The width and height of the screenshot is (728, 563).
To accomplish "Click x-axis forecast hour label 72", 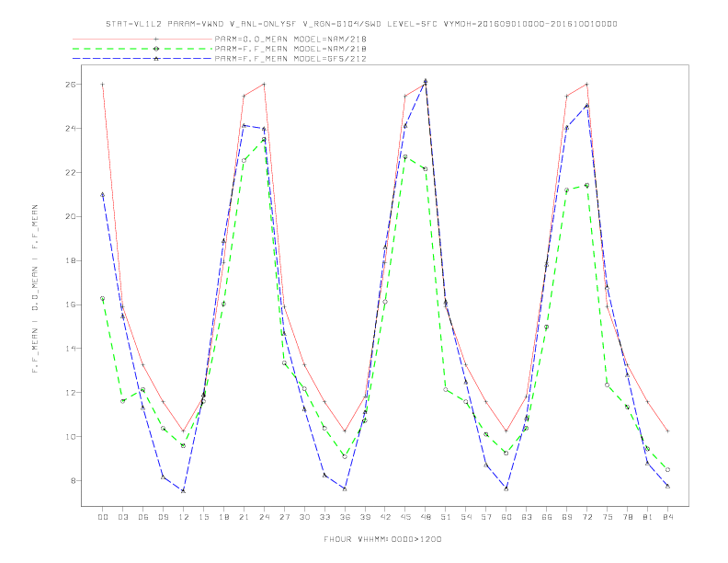I will pyautogui.click(x=587, y=517).
